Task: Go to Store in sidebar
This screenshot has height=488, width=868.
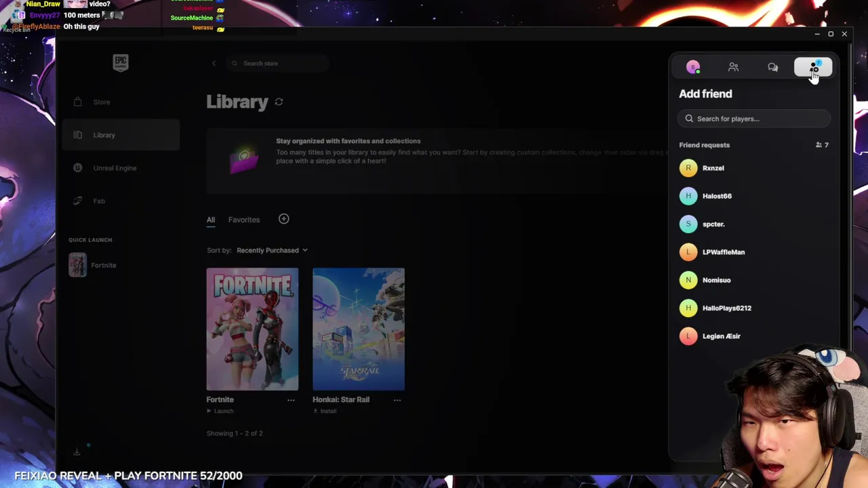Action: 120,102
